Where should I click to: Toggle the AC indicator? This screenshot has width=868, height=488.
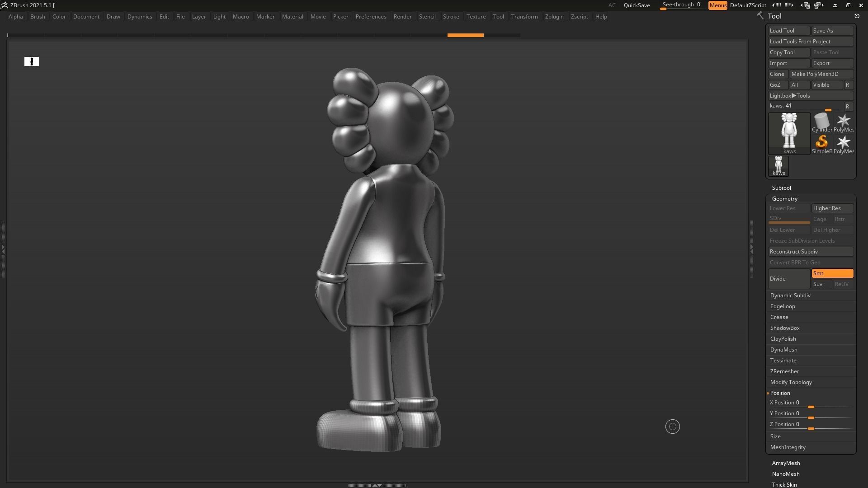(612, 5)
